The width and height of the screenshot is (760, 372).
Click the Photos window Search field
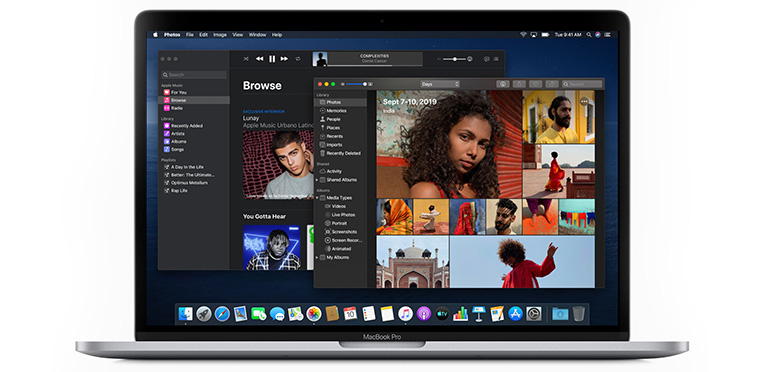click(582, 84)
